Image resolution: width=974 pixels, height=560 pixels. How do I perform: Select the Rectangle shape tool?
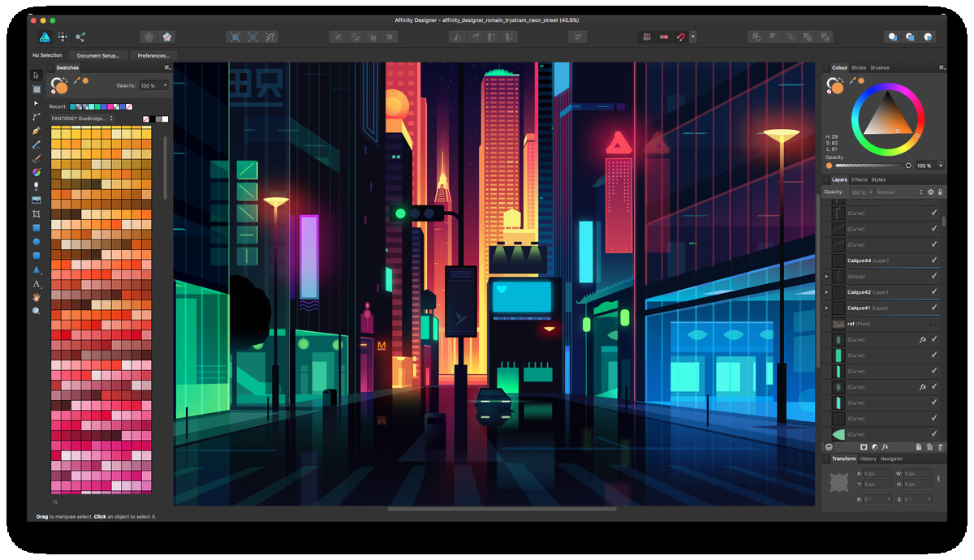(x=37, y=228)
